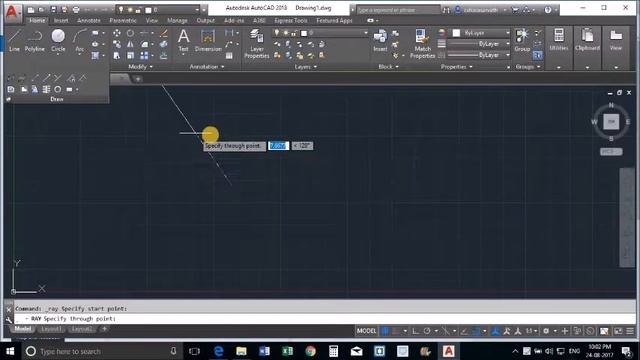Click the Table tool in Annotation panel

(229, 55)
